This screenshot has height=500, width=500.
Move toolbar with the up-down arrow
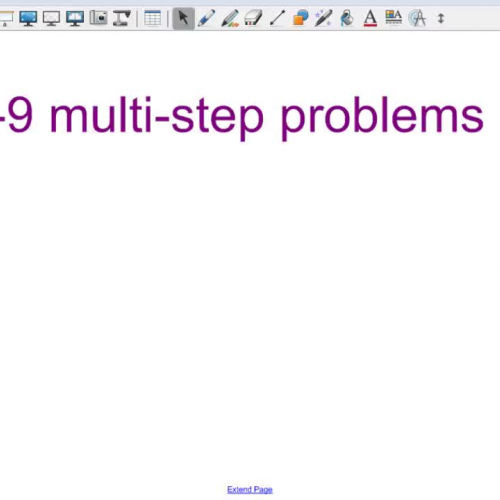(x=441, y=18)
